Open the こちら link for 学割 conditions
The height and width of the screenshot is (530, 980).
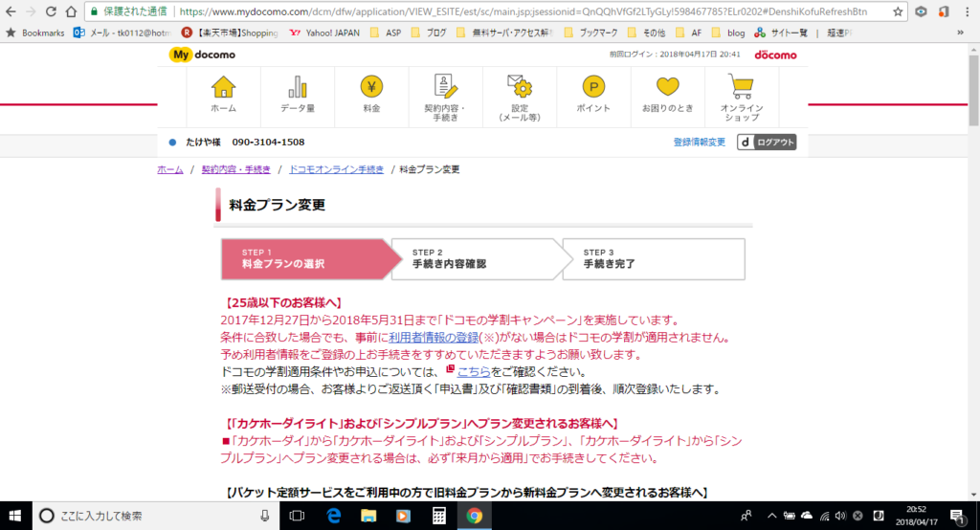[x=474, y=372]
